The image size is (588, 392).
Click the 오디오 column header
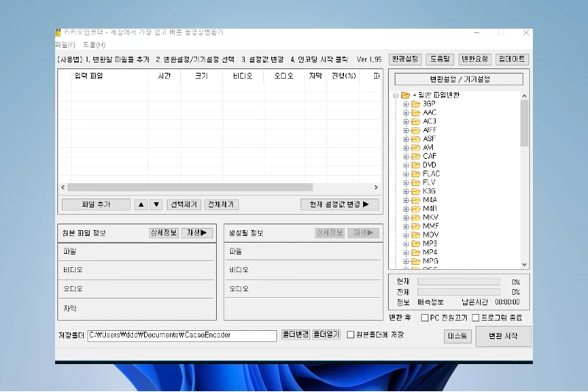pyautogui.click(x=284, y=76)
